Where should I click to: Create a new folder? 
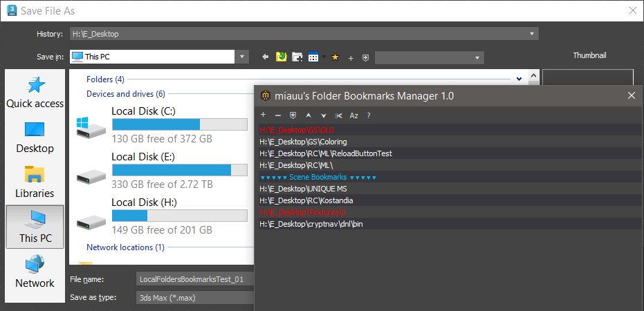[x=297, y=57]
